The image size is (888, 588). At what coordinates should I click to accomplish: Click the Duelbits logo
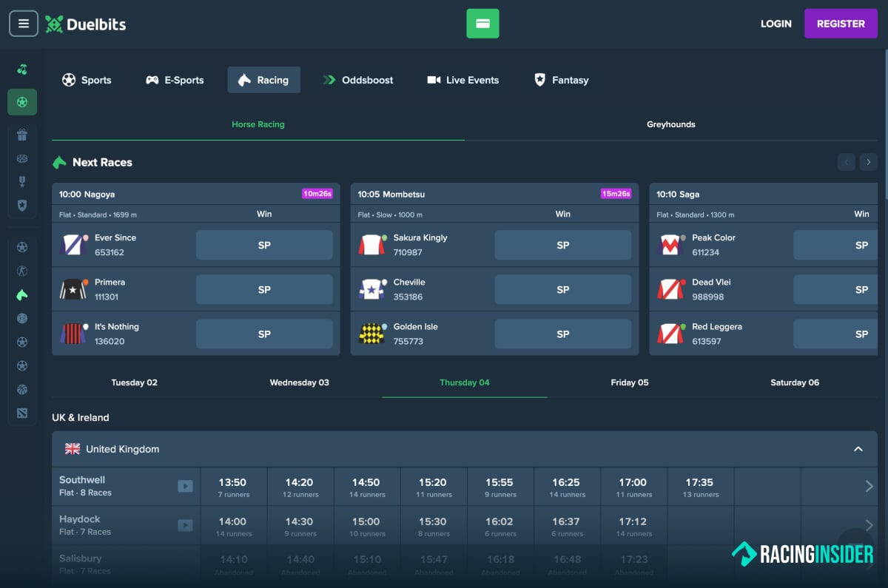pos(85,24)
